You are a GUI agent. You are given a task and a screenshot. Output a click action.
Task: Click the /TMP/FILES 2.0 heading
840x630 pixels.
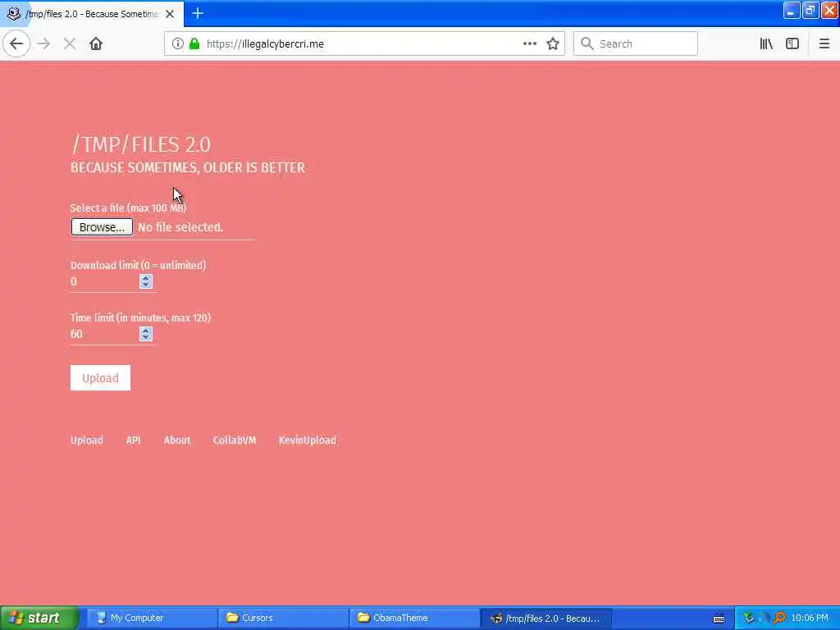(141, 144)
